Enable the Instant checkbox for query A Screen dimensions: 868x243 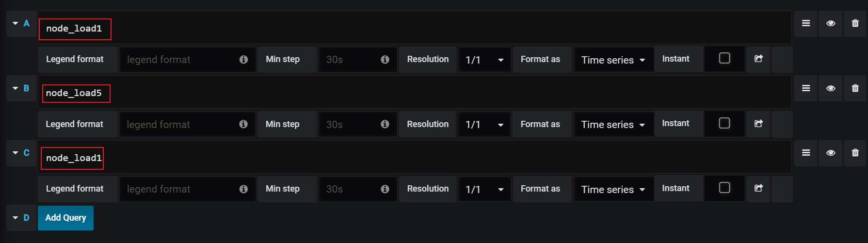tap(724, 58)
